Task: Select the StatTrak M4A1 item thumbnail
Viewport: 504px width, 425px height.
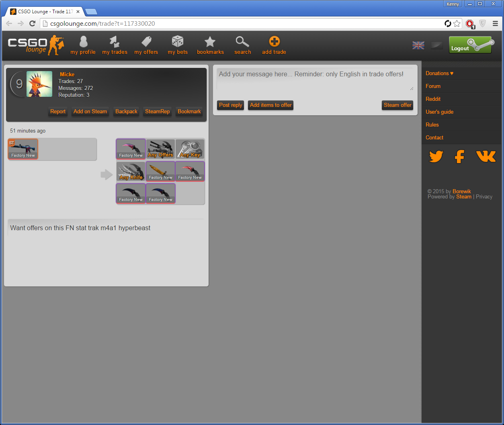Action: tap(23, 149)
